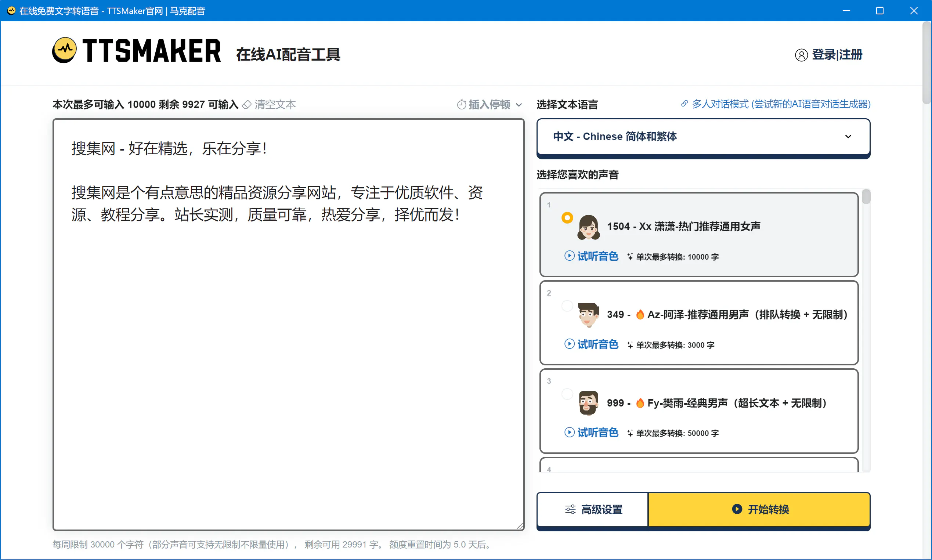932x560 pixels.
Task: Click the play icon in 开始转换 button
Action: [x=737, y=509]
